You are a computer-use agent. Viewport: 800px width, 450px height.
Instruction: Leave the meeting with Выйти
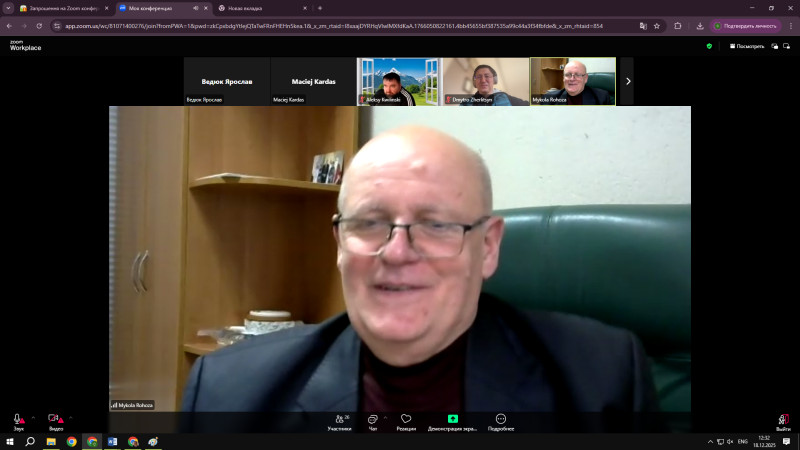point(783,421)
